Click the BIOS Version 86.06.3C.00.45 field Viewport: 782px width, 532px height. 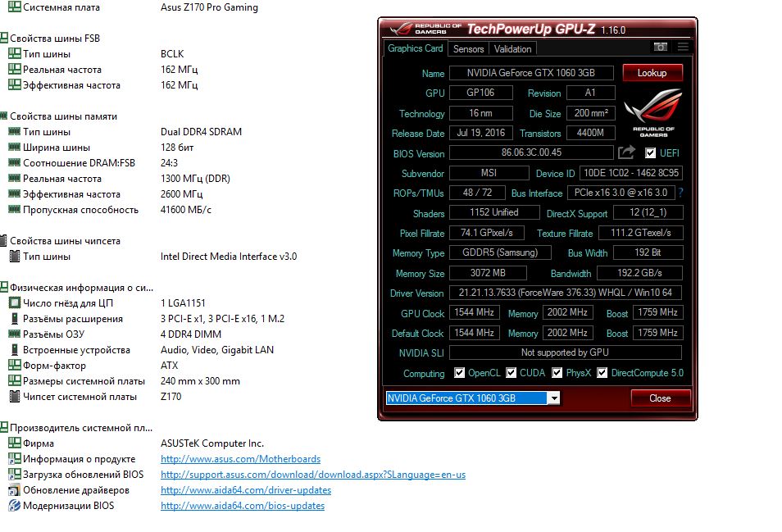(x=531, y=152)
